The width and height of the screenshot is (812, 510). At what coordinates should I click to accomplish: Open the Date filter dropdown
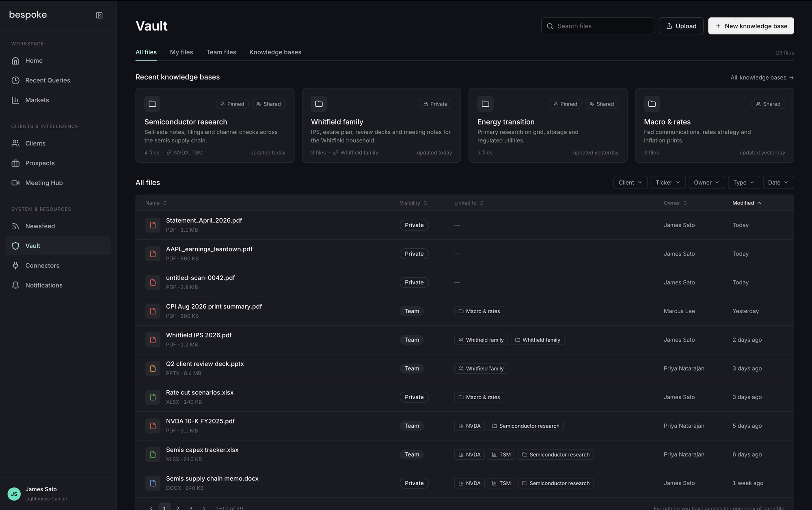point(778,183)
